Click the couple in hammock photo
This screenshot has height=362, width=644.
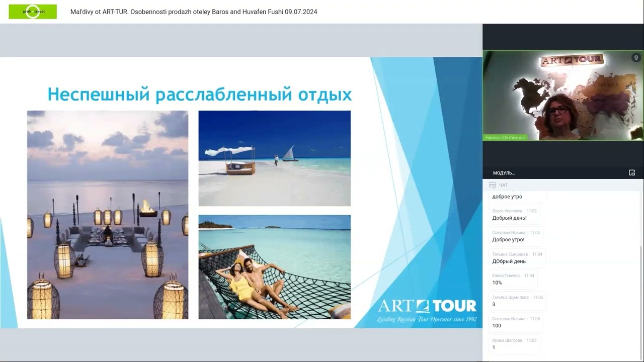(x=275, y=267)
